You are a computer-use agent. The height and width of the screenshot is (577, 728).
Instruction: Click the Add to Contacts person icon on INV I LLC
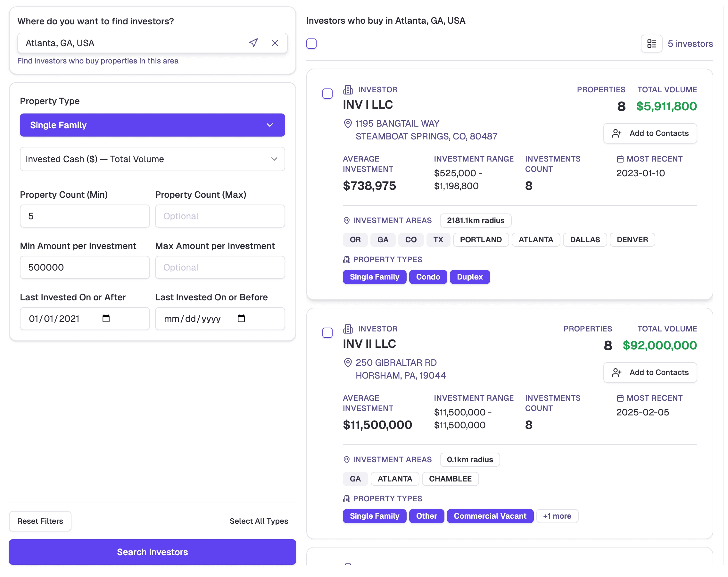[616, 133]
